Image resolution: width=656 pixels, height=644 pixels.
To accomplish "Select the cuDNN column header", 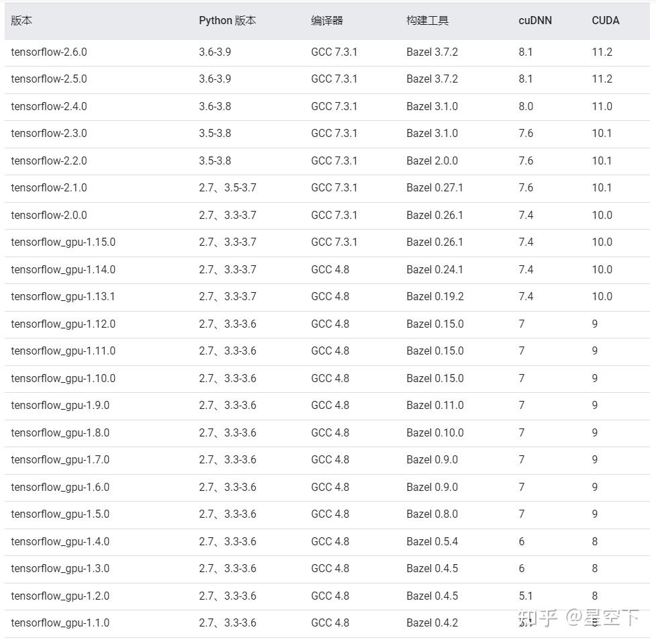I will [535, 21].
